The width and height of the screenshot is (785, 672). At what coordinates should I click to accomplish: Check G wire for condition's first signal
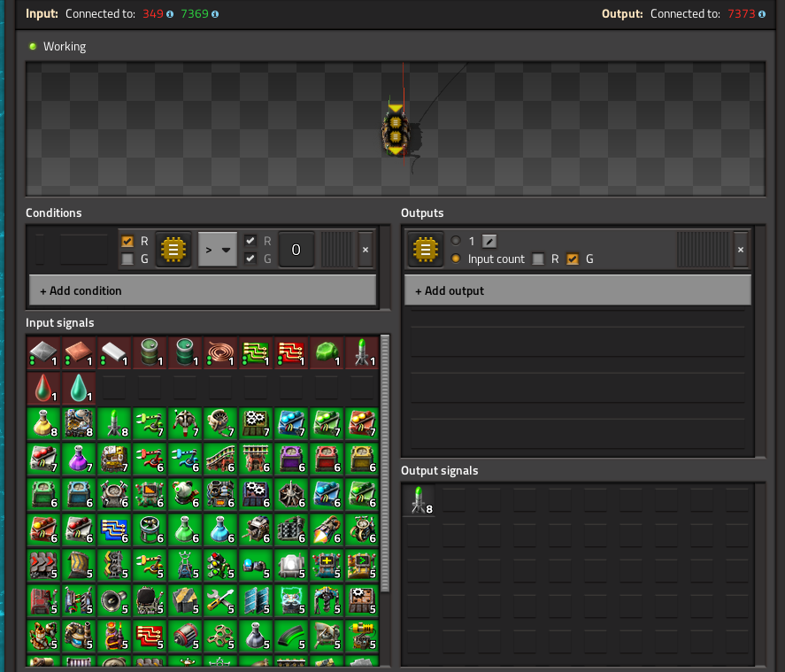[127, 259]
